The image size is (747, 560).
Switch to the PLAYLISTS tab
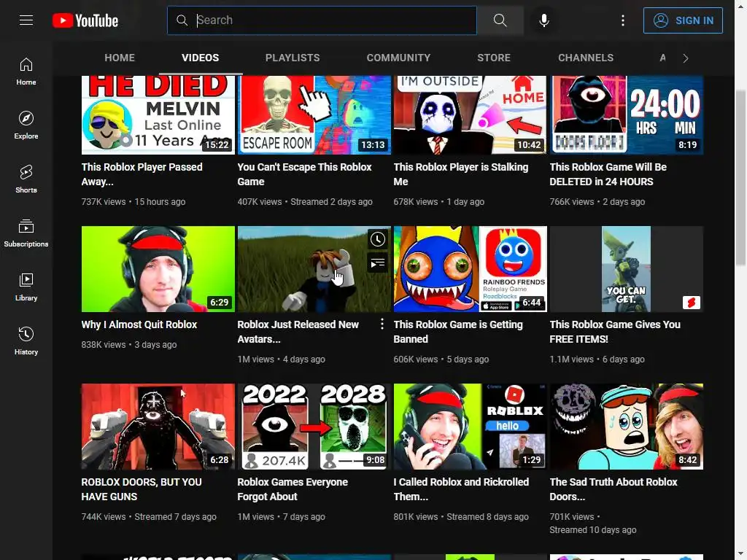[293, 58]
